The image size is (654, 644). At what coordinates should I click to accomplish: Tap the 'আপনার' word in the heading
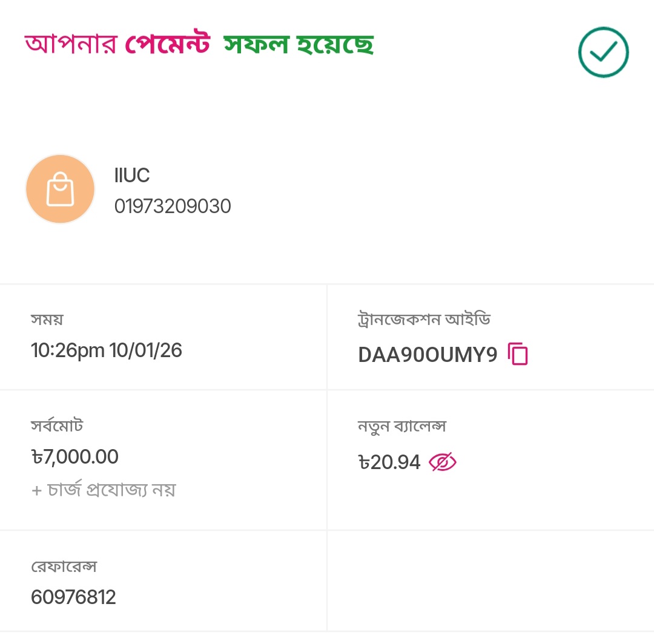[x=70, y=44]
